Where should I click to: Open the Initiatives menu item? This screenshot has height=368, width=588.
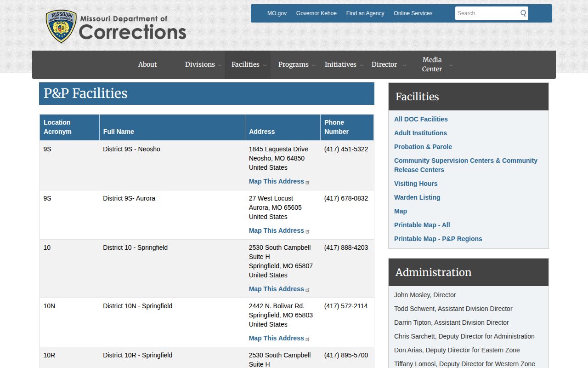click(340, 64)
